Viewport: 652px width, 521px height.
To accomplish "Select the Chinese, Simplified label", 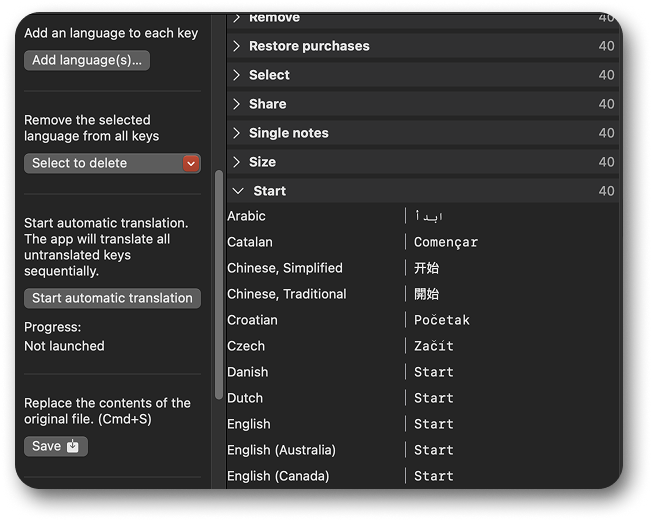I will coord(285,268).
